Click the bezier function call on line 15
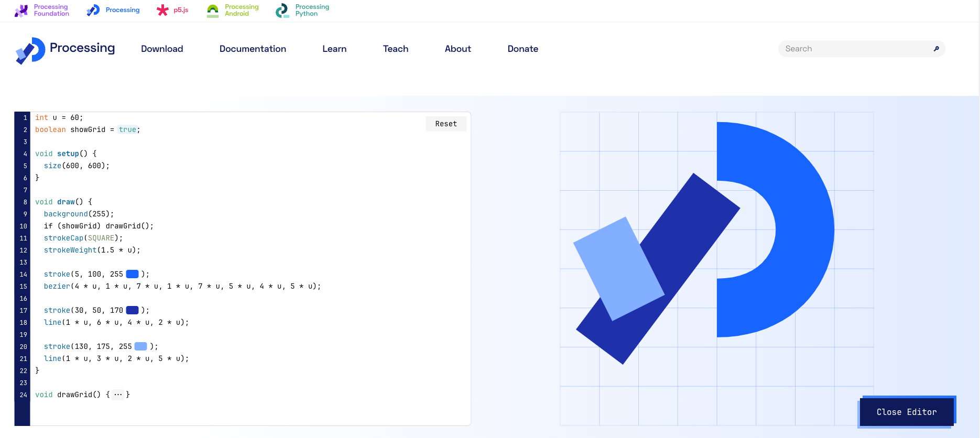 point(57,287)
